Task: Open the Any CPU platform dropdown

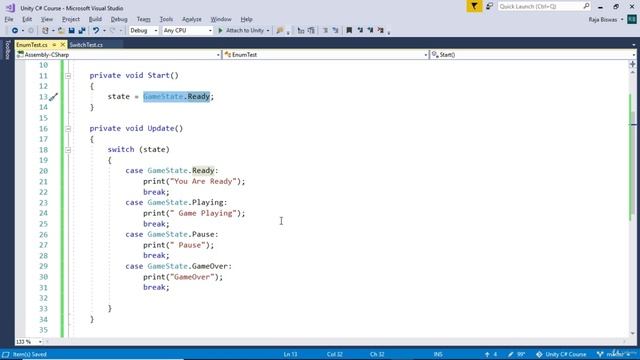Action: coord(187,31)
